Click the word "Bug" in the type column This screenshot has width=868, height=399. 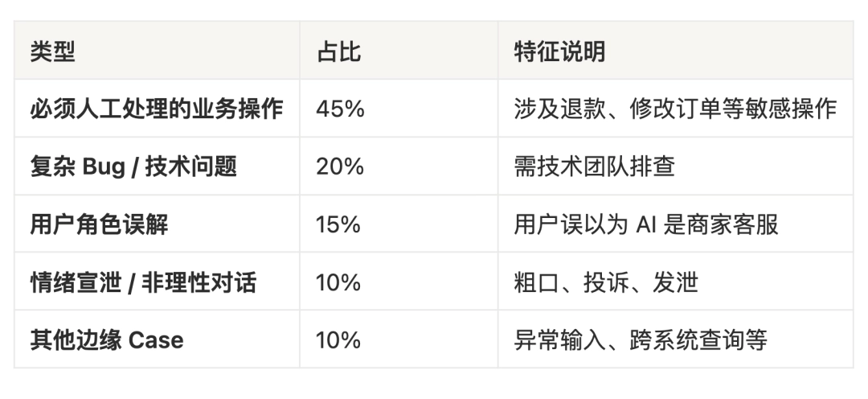click(100, 167)
